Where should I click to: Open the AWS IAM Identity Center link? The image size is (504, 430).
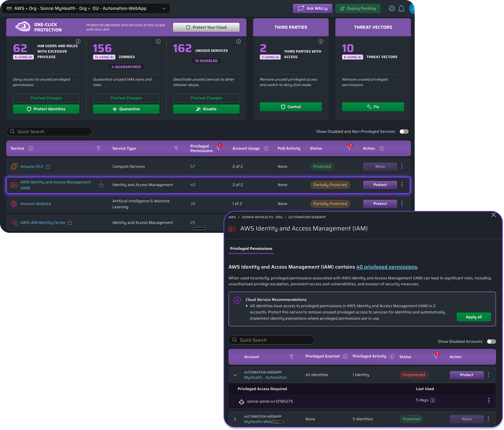[x=43, y=222]
